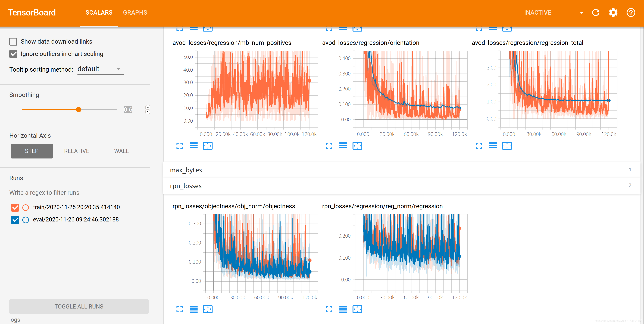
Task: Select the SCALARS tab
Action: click(x=99, y=12)
